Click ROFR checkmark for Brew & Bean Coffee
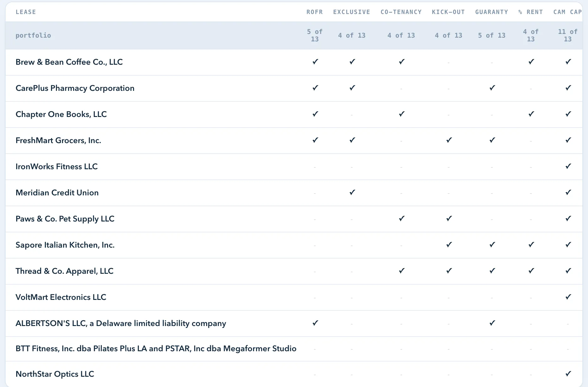The height and width of the screenshot is (387, 588). (x=315, y=62)
